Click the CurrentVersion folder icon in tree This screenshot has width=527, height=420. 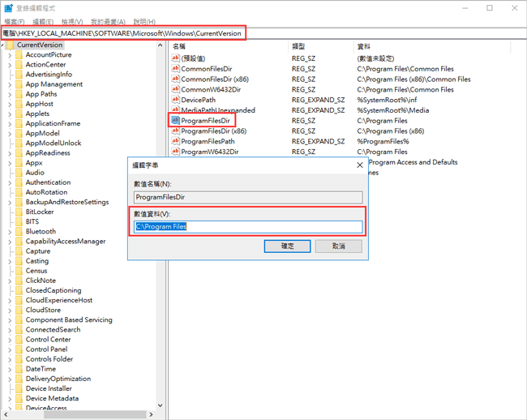[10, 45]
